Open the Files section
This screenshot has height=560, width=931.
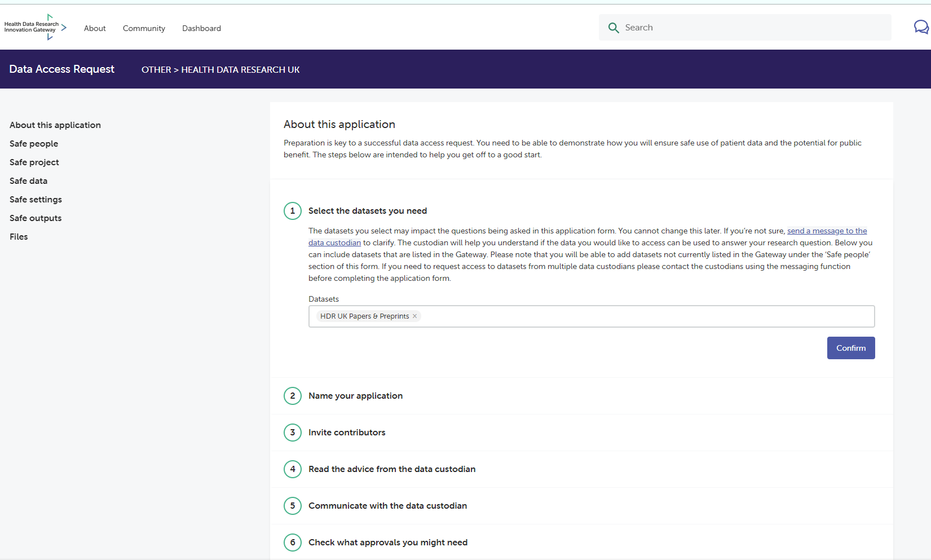pos(19,237)
